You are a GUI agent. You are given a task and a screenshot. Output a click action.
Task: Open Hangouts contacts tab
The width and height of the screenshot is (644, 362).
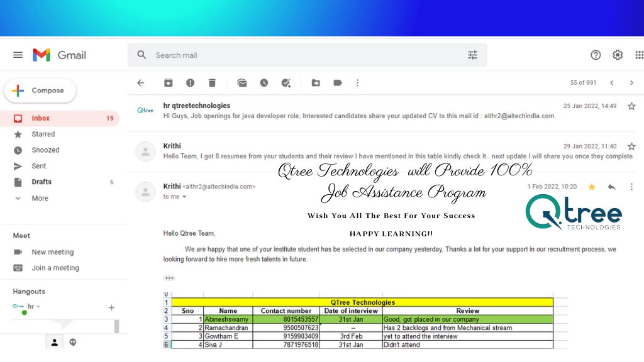pyautogui.click(x=54, y=343)
